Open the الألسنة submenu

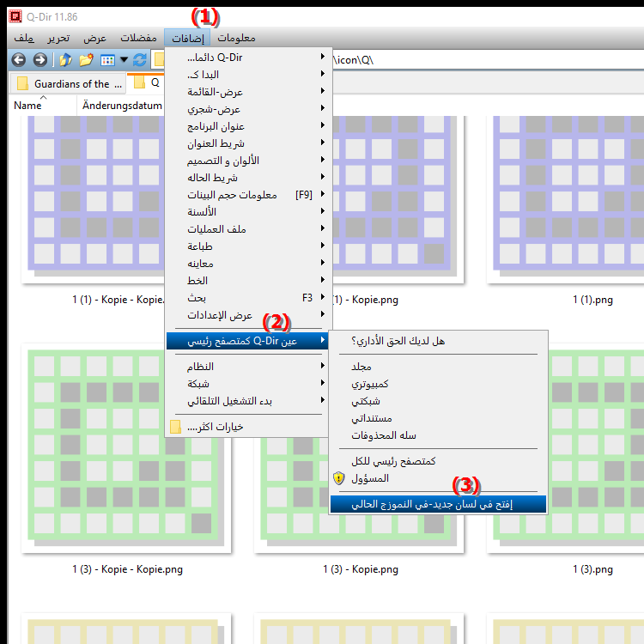pyautogui.click(x=247, y=212)
